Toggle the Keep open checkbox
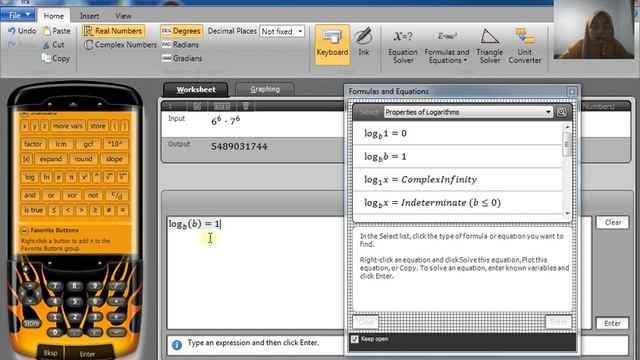The width and height of the screenshot is (640, 360). pyautogui.click(x=355, y=339)
